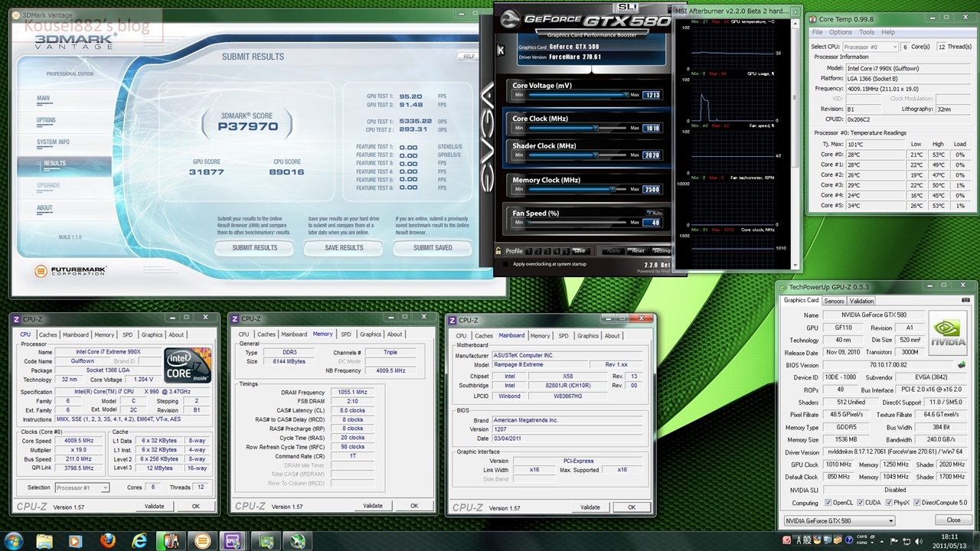Open Windows Explorer from the taskbar
The image size is (980, 551).
coord(44,541)
